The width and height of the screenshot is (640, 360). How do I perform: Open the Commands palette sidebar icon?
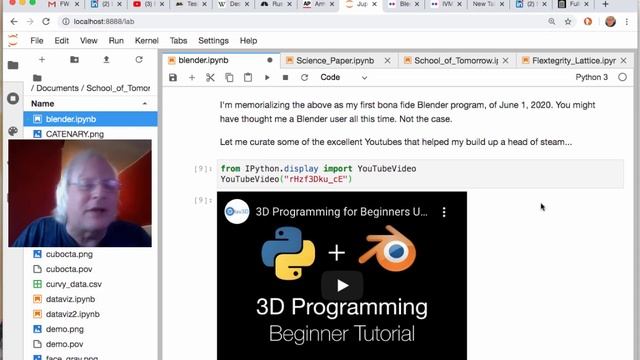point(13,131)
